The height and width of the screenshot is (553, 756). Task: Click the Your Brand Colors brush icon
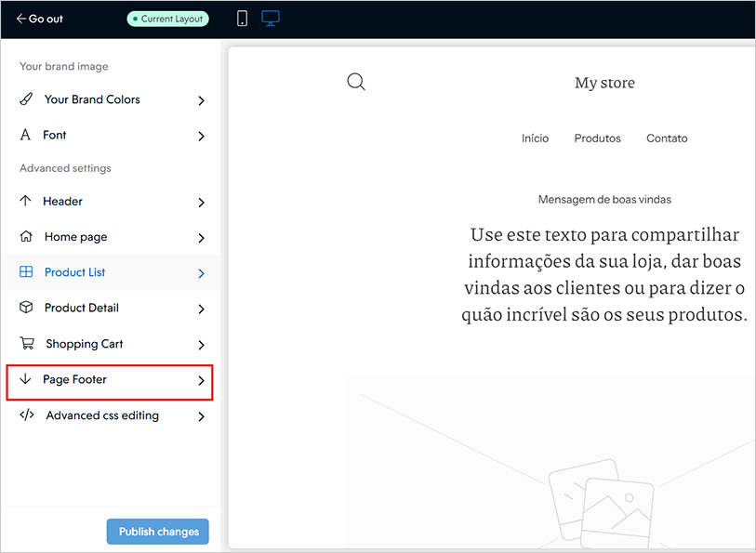pyautogui.click(x=26, y=99)
